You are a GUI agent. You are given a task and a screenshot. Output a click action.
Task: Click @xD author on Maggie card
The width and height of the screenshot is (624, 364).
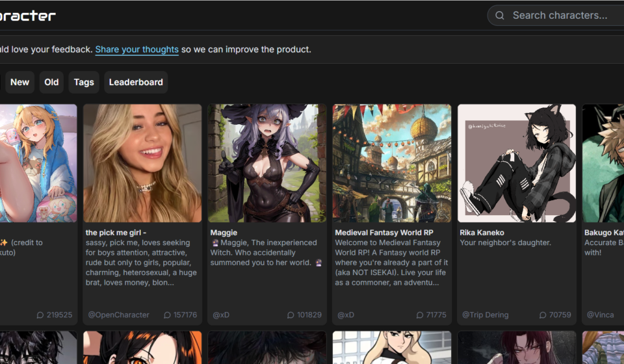point(221,315)
